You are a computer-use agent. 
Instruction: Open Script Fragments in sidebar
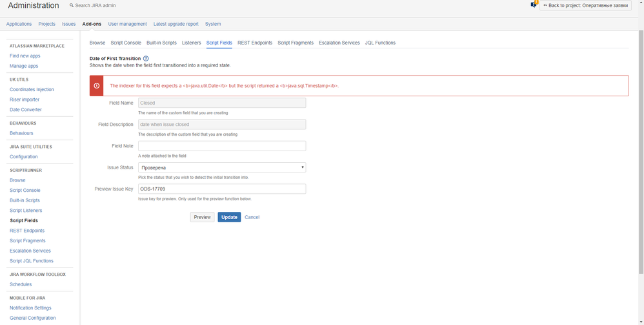click(x=28, y=240)
